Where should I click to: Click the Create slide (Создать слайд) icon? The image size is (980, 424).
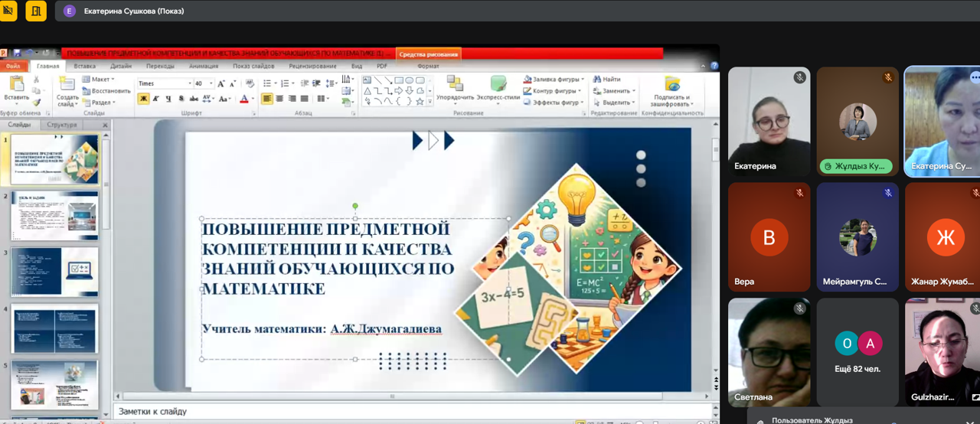coord(67,84)
